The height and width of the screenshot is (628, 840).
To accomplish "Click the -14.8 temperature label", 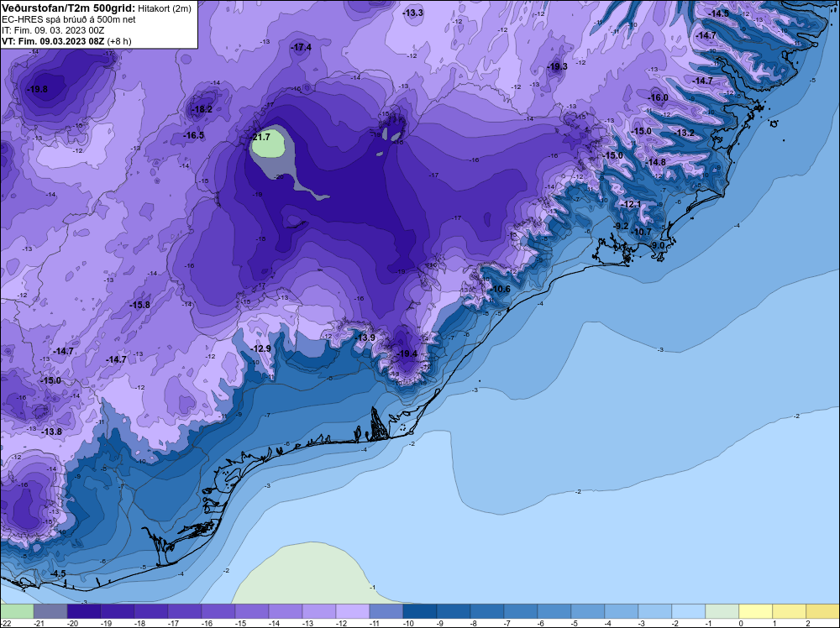I will [x=656, y=162].
